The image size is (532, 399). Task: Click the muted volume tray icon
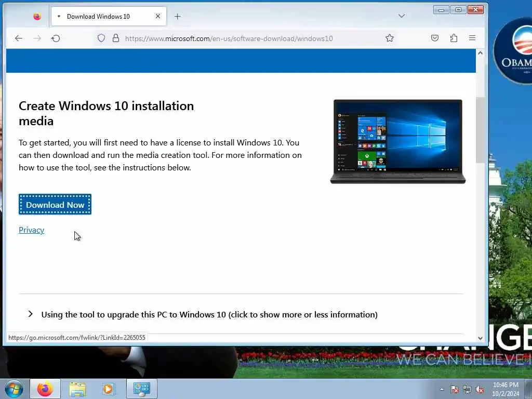point(480,390)
